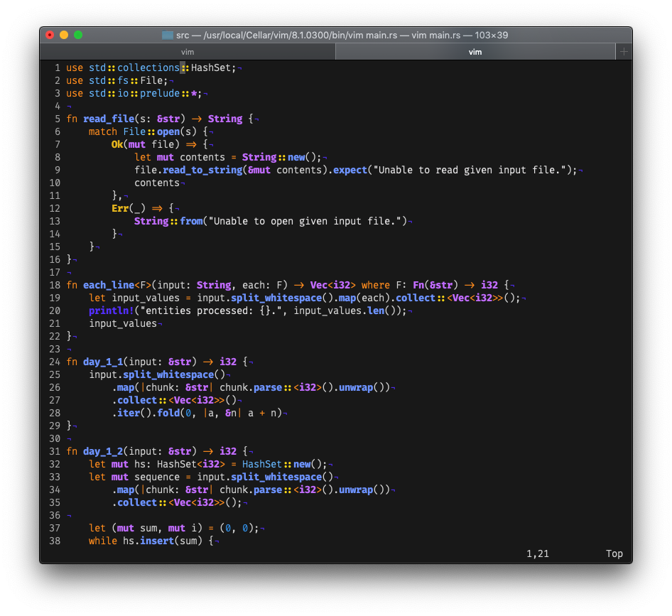672x616 pixels.
Task: Minimize window with yellow button
Action: [64, 35]
